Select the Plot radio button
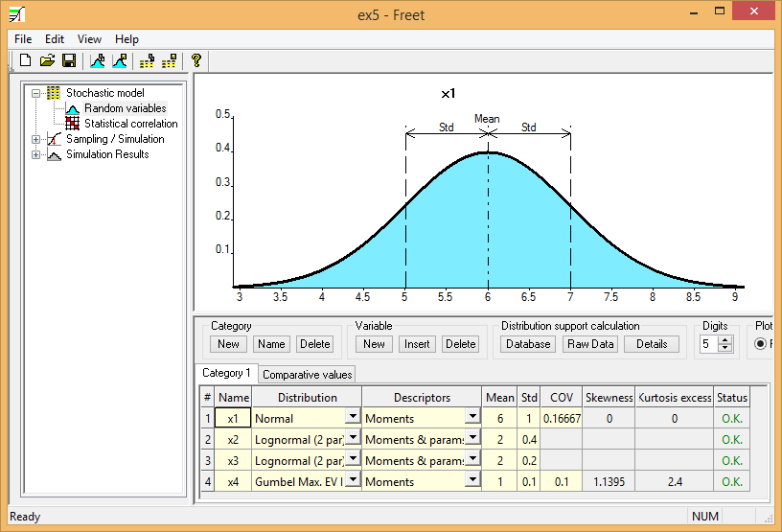The image size is (782, 532). coord(760,343)
